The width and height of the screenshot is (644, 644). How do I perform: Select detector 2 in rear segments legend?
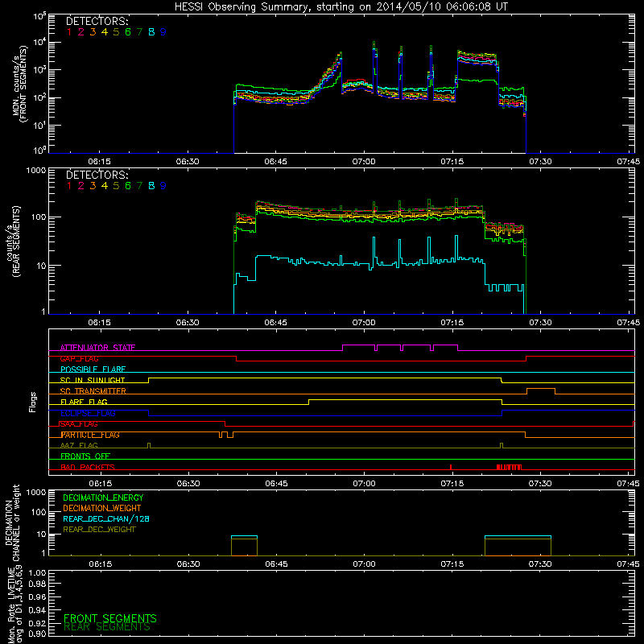(81, 186)
